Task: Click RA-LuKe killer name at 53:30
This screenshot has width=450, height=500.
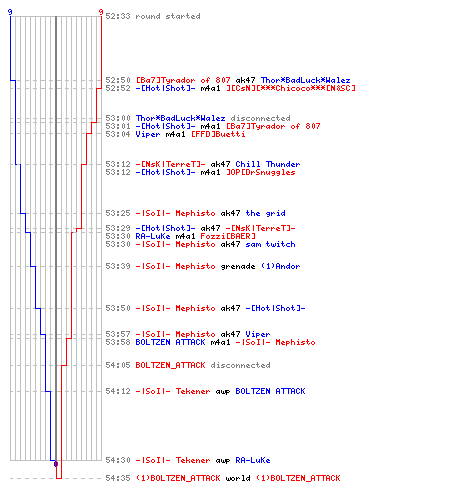Action: tap(153, 236)
